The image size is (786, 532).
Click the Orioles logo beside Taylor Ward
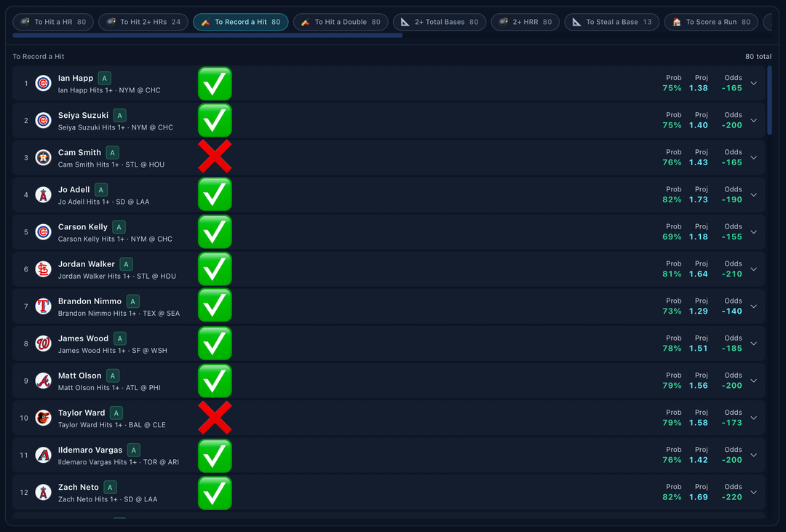[x=44, y=418]
